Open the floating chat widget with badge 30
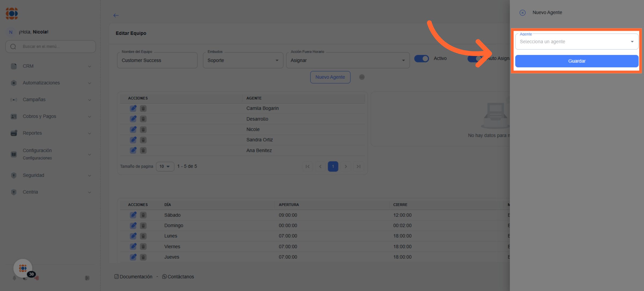 [x=23, y=268]
